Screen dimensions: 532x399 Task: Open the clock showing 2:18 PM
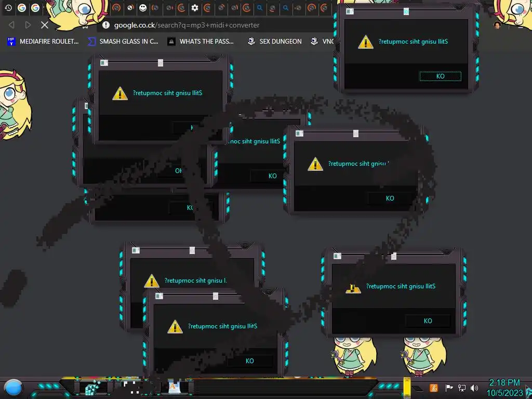pos(505,388)
